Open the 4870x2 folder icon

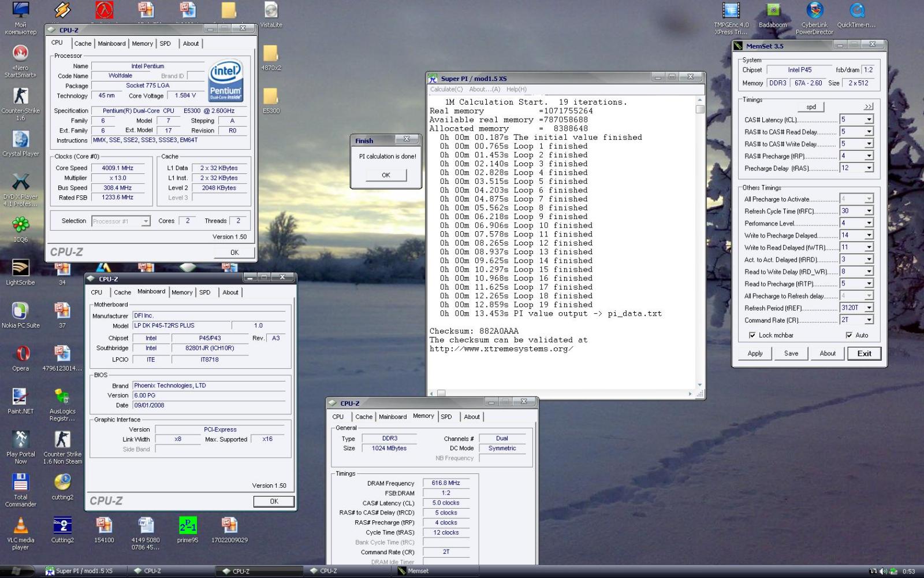click(271, 58)
